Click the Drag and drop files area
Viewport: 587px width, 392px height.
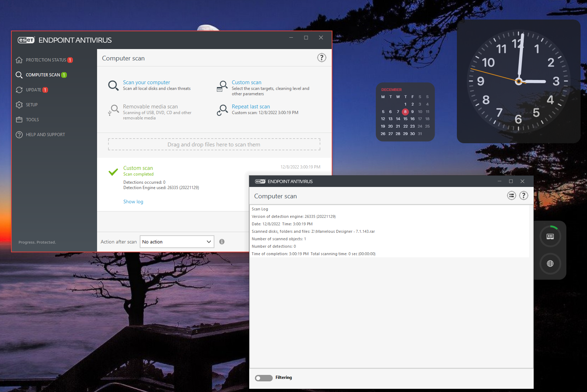point(214,145)
